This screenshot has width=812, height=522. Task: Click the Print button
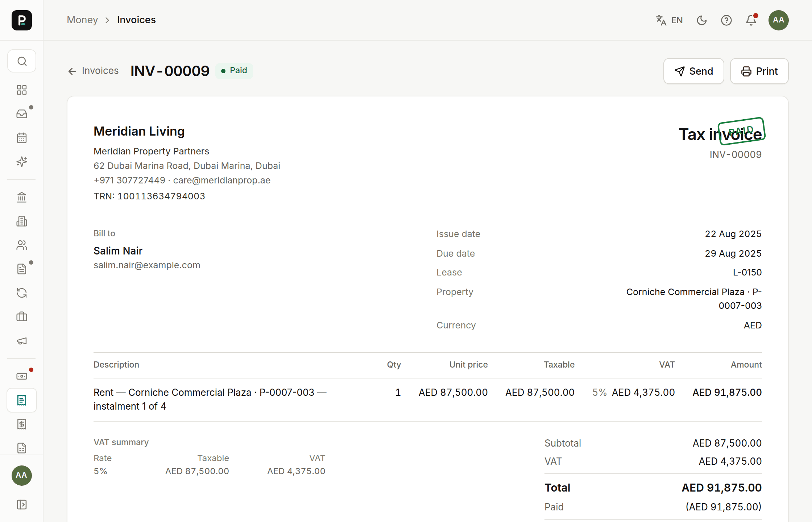tap(759, 71)
